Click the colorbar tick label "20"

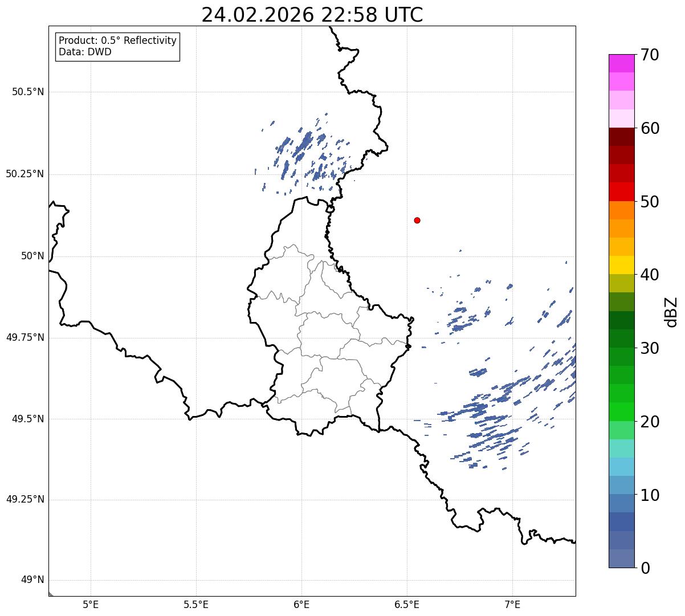(650, 422)
